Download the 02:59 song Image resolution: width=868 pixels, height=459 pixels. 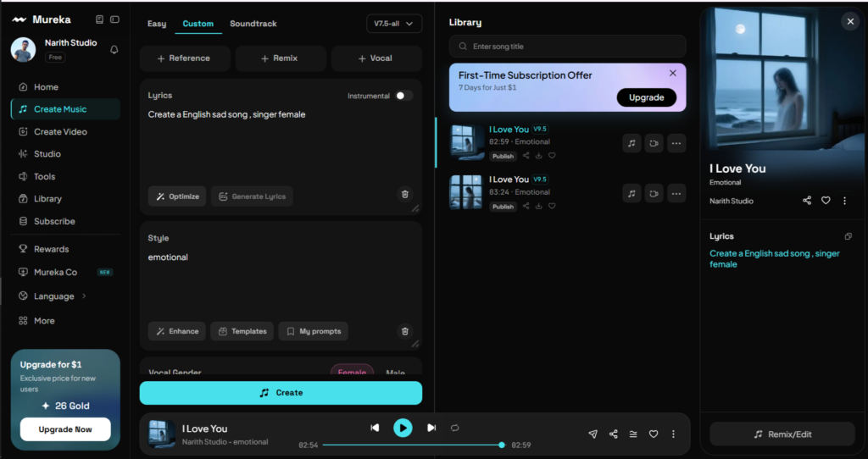[x=538, y=156]
